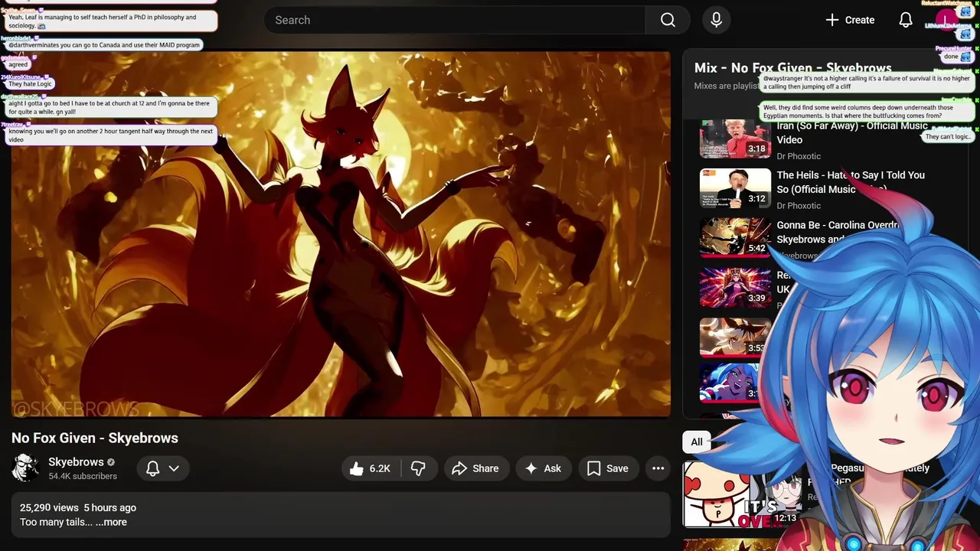Dislike the video with the thumbs down

pos(418,468)
